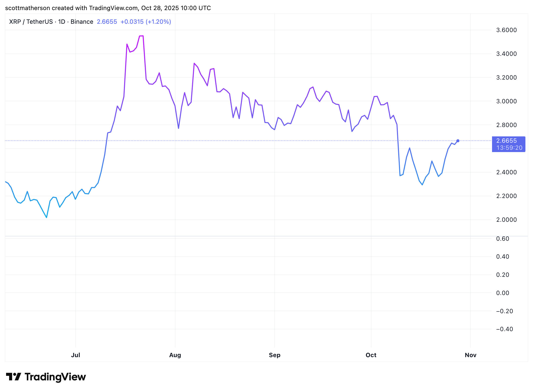The width and height of the screenshot is (533, 392).
Task: Click the 2.6655 price value in the legend
Action: pos(107,22)
